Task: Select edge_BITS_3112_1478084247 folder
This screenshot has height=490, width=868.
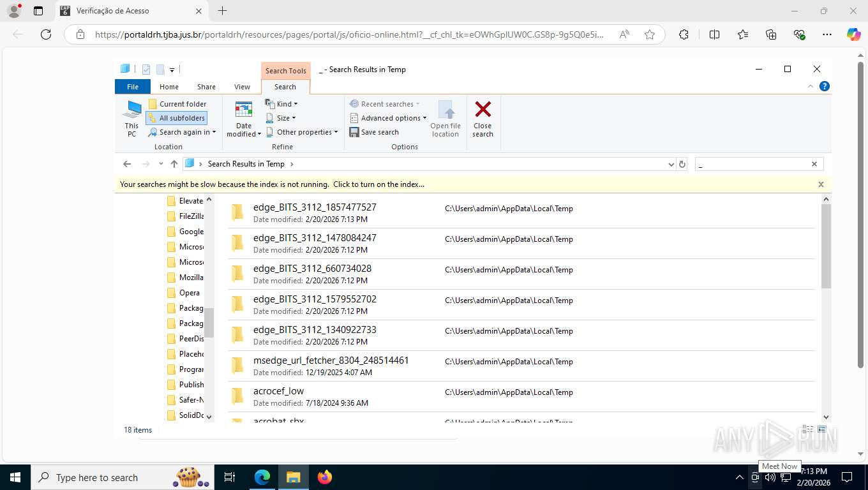Action: pyautogui.click(x=521, y=243)
